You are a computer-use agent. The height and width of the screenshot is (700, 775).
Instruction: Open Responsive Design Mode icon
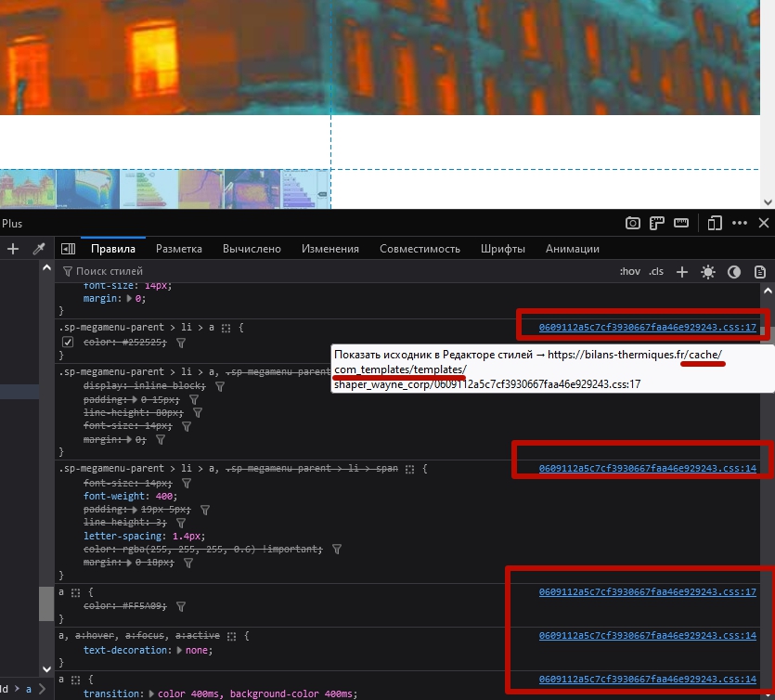click(715, 223)
